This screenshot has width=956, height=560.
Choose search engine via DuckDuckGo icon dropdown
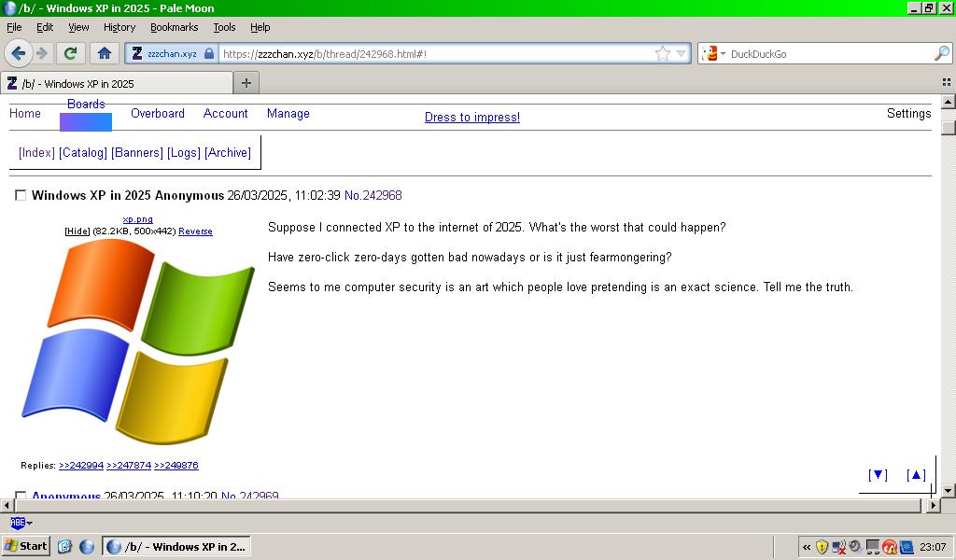coord(713,53)
